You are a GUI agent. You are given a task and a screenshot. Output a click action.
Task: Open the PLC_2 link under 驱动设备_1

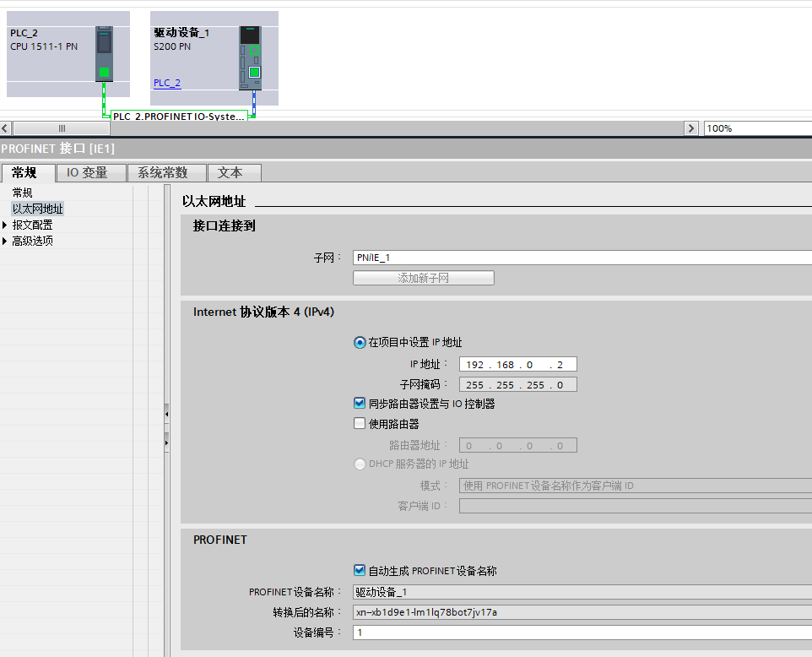tap(167, 83)
